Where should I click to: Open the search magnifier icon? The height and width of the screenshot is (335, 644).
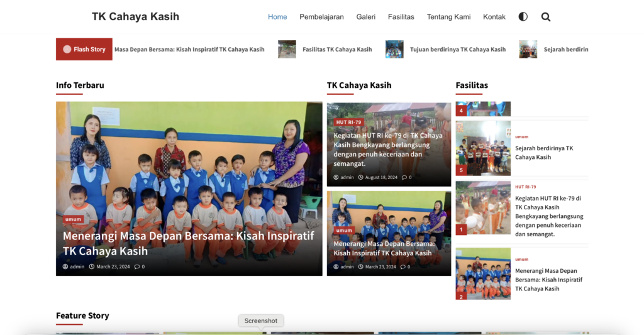(545, 17)
